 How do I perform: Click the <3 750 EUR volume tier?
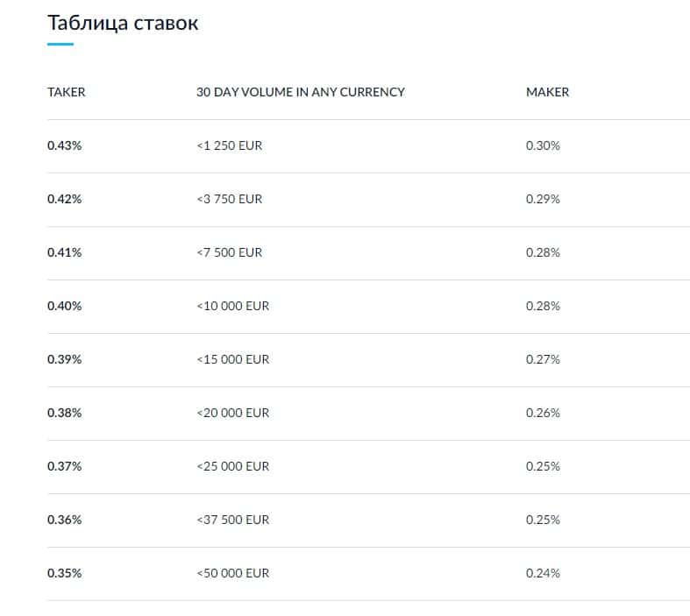click(230, 199)
